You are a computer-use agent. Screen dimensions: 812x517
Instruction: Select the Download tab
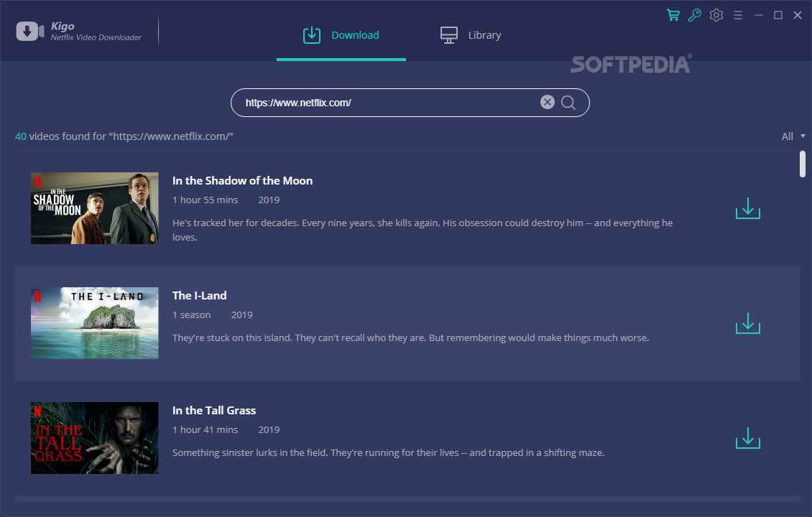tap(341, 35)
